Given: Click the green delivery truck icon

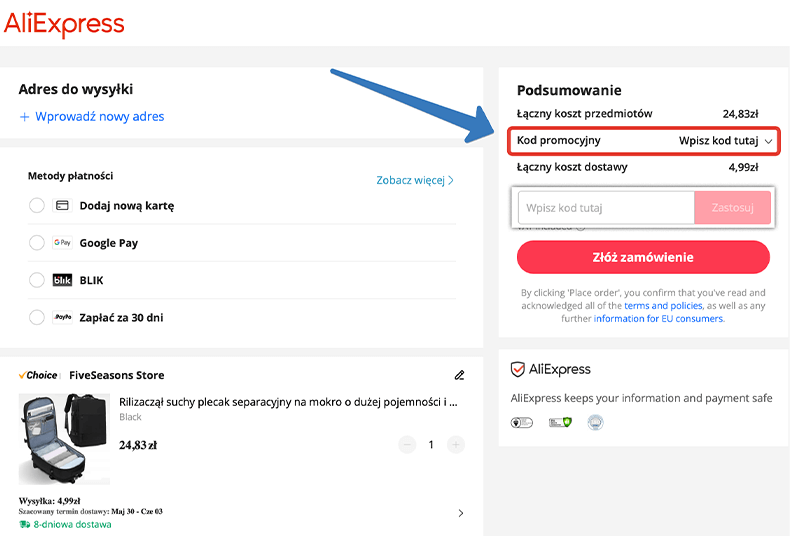Looking at the screenshot, I should (x=25, y=524).
